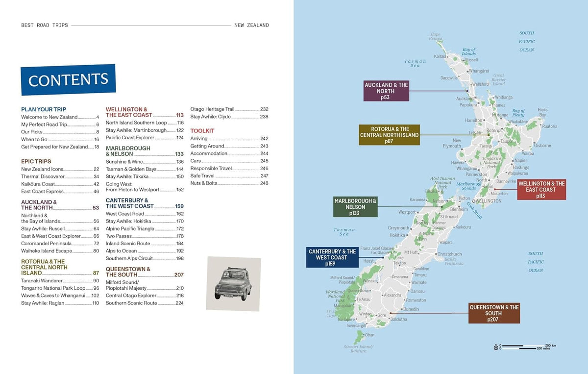Open the 'Getting Around' toolkit entry
Screen dimensions: 588x374
[229, 146]
